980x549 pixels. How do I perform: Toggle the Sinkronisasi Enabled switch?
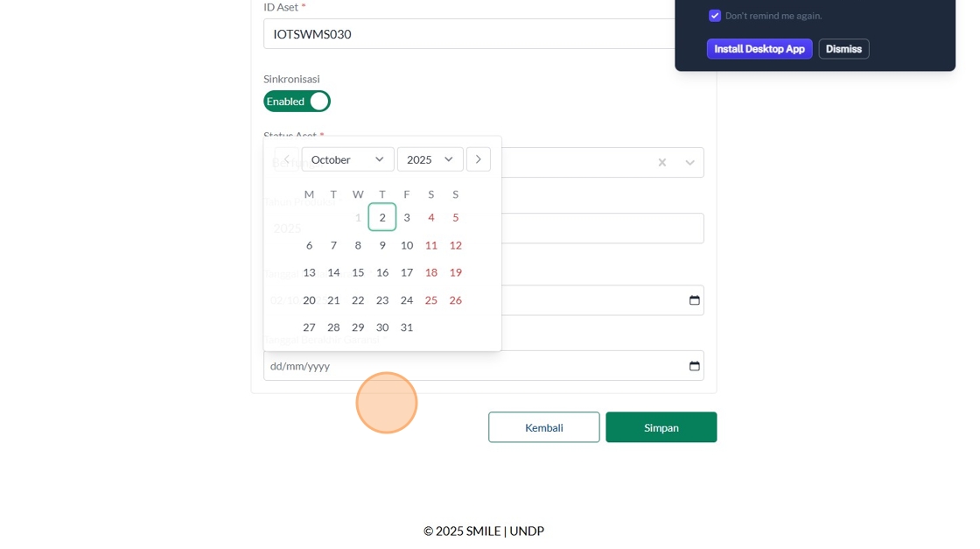297,102
